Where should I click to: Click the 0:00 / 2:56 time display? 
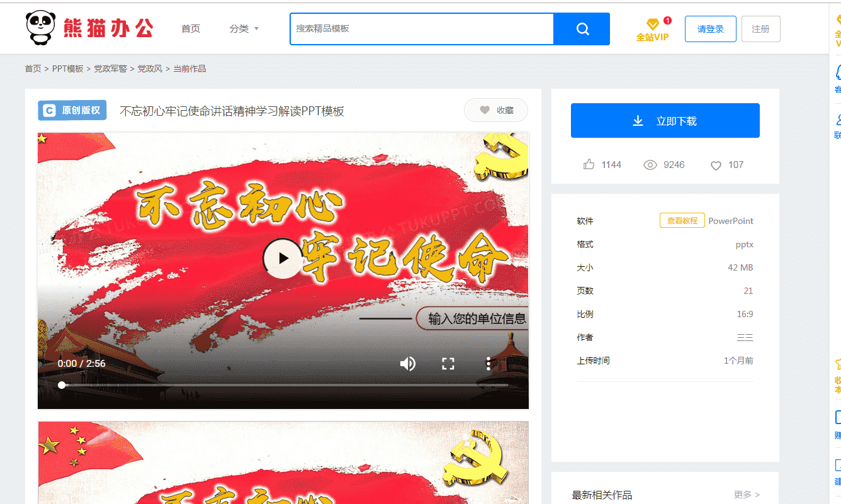(82, 364)
